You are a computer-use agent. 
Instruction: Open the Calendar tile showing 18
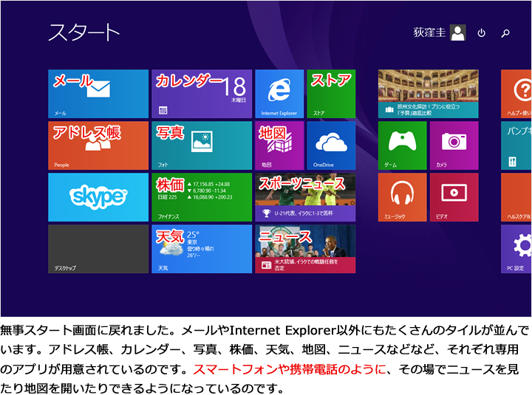tap(202, 94)
